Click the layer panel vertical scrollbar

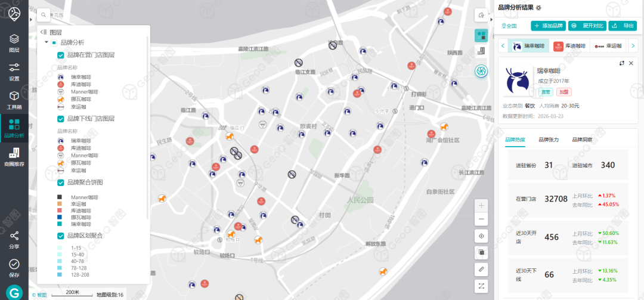tap(148, 128)
